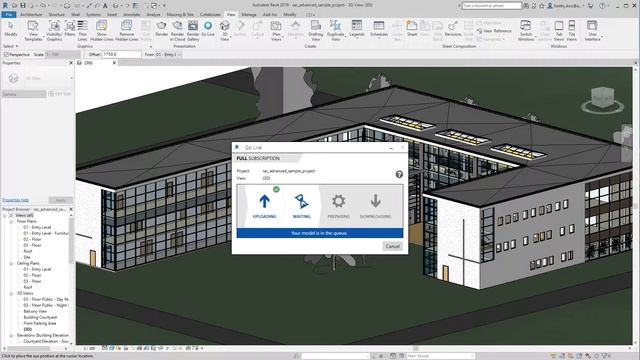
Task: Open the Render Gallery
Action: tap(193, 31)
